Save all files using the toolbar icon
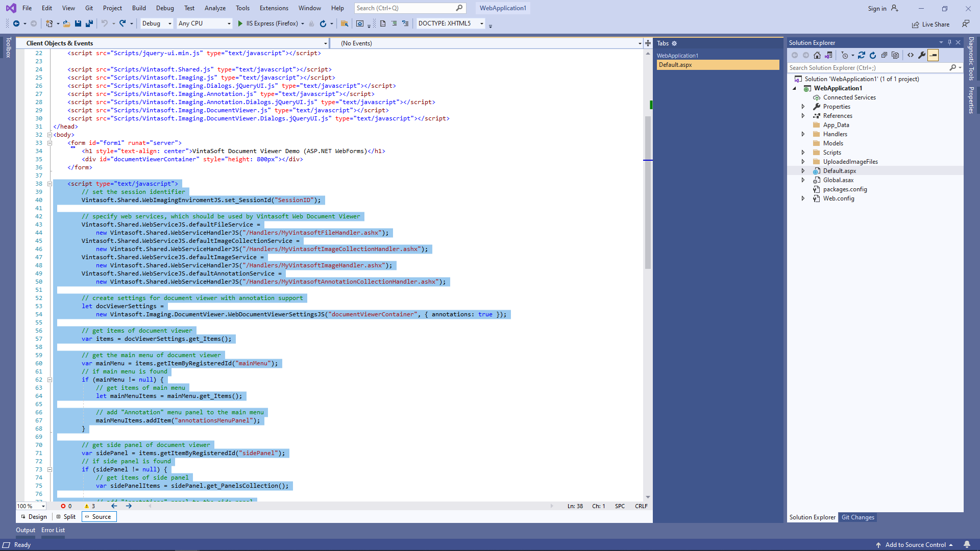 tap(89, 23)
